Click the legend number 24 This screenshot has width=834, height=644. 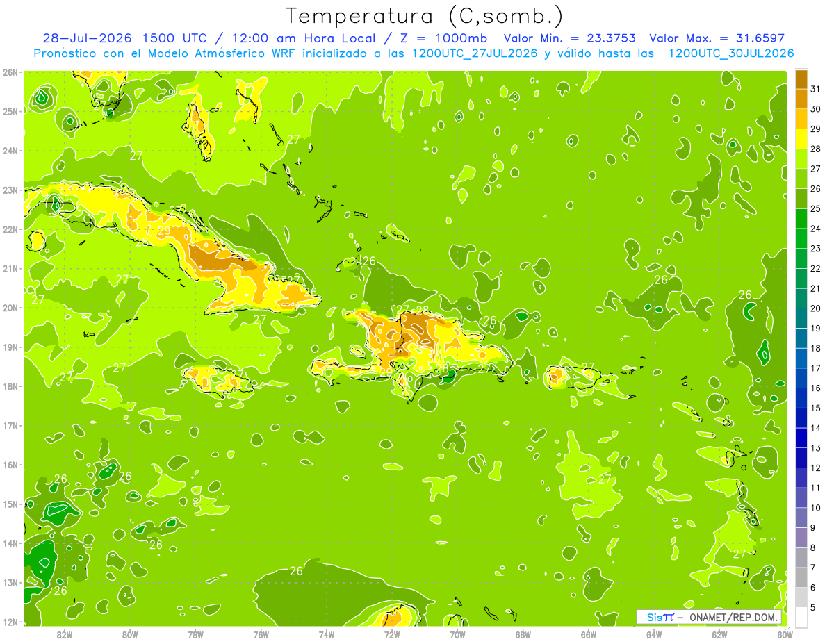816,229
